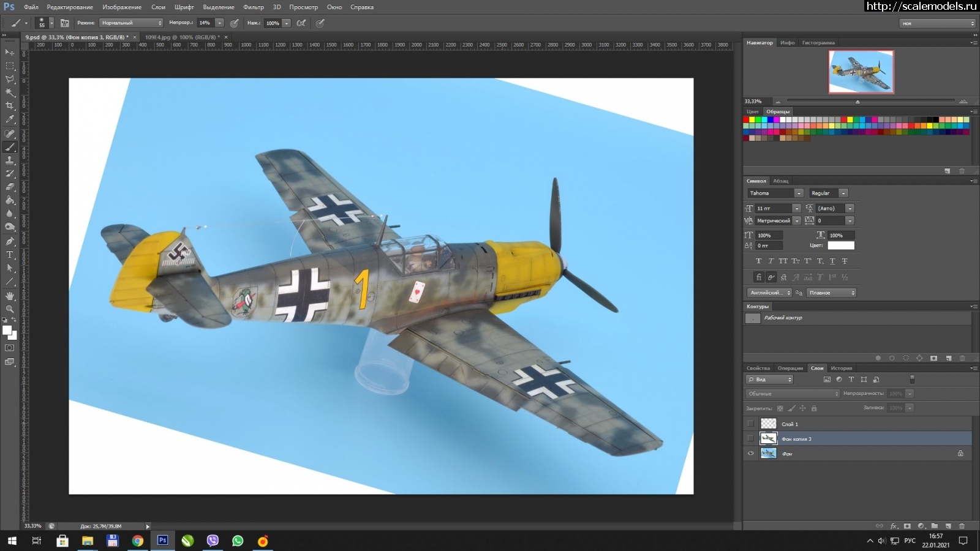Open the Brush panel toggle icon
Viewport: 980px width, 551px height.
point(64,23)
